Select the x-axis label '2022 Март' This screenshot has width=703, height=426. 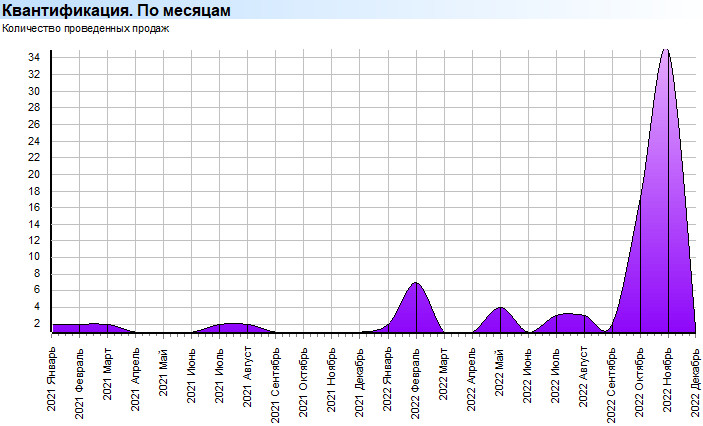click(444, 374)
